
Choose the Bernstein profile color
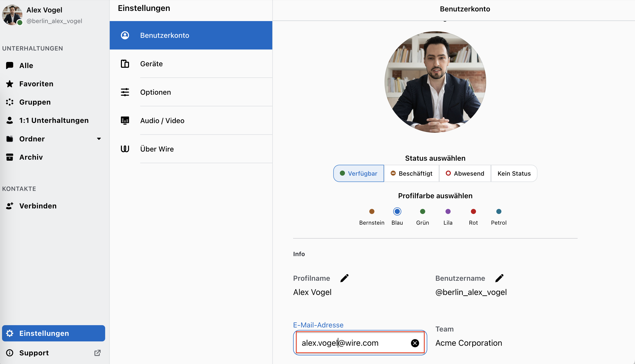pos(372,211)
